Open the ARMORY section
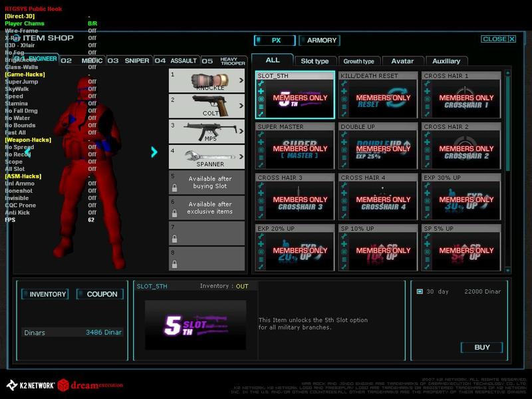 319,41
